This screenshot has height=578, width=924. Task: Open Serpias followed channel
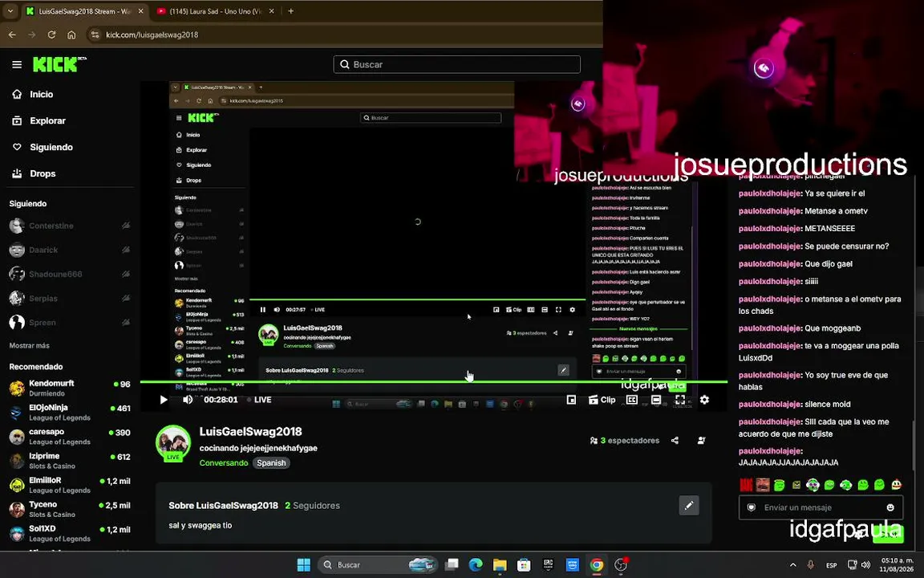point(70,299)
